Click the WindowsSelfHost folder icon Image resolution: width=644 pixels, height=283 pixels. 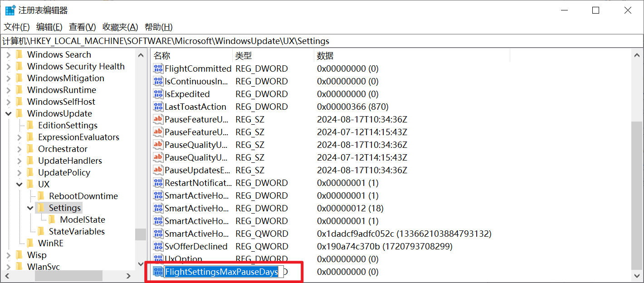pos(19,102)
